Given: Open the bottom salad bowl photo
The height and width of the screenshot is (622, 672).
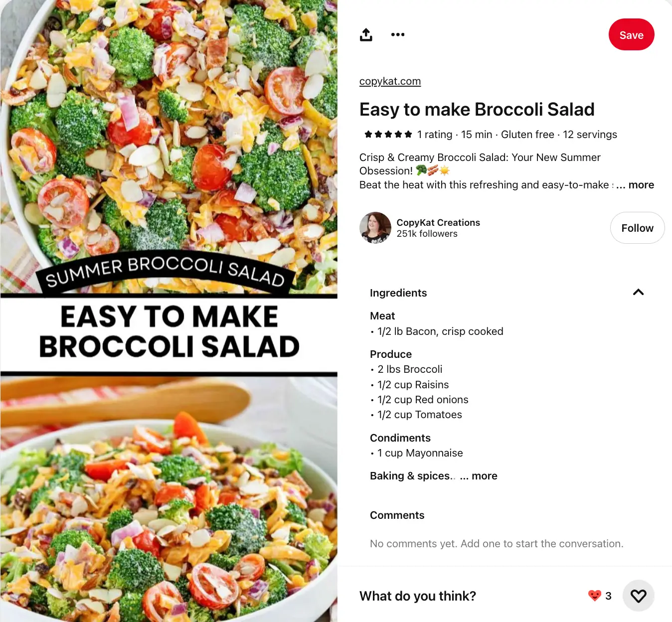Looking at the screenshot, I should pyautogui.click(x=168, y=499).
